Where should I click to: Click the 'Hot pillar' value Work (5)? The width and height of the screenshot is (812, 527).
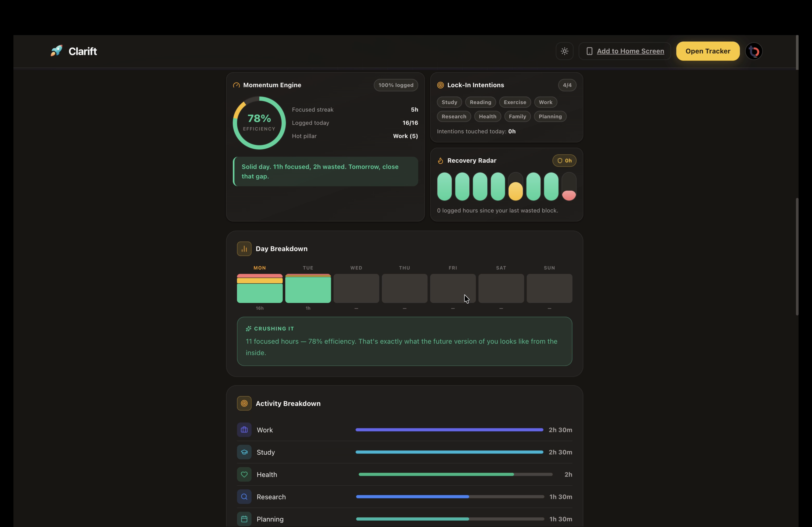(405, 136)
